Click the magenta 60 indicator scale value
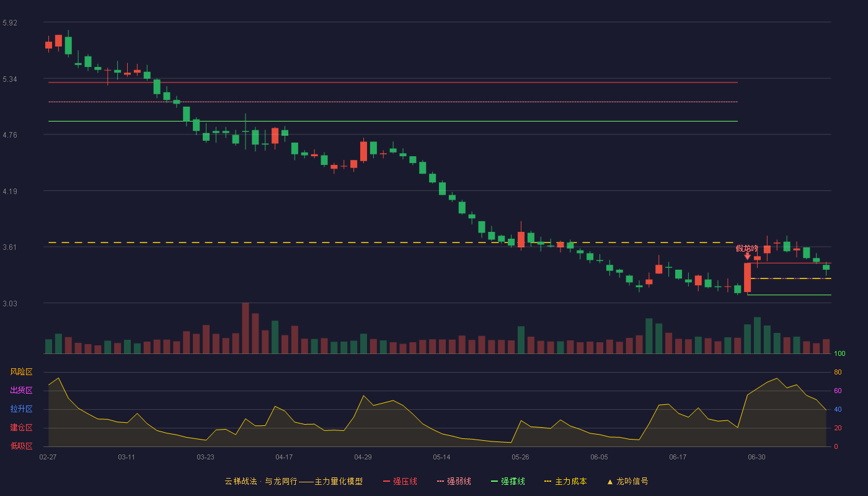The height and width of the screenshot is (496, 868). (838, 391)
